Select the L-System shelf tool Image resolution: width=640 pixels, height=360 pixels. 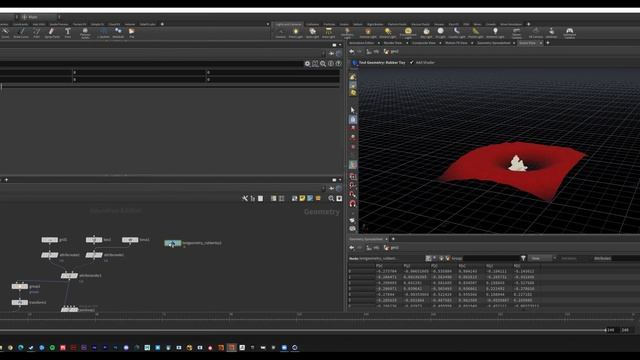(x=103, y=33)
